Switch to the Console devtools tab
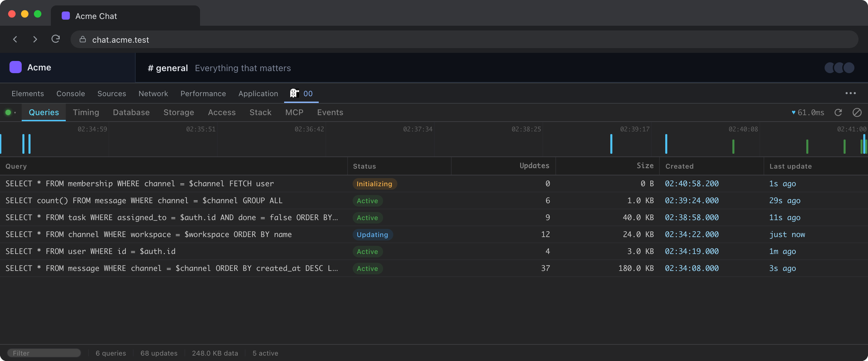Image resolution: width=868 pixels, height=361 pixels. (71, 93)
